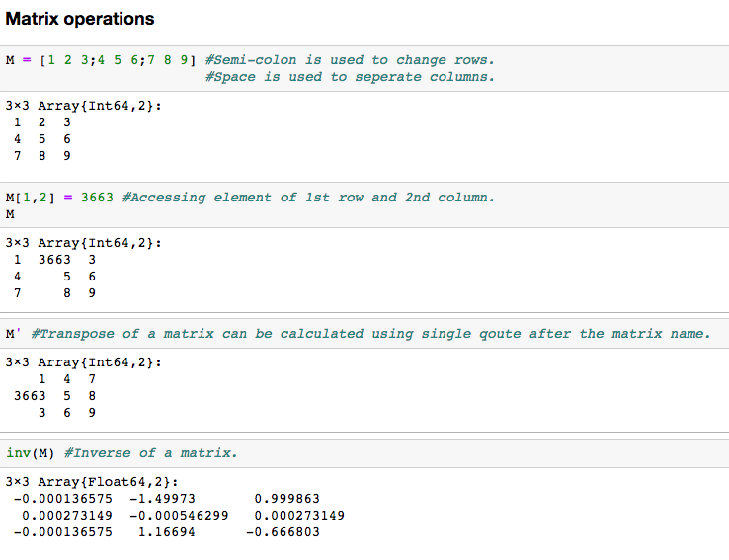Select the M' transpose code cell
This screenshot has height=560, width=729.
click(x=364, y=334)
